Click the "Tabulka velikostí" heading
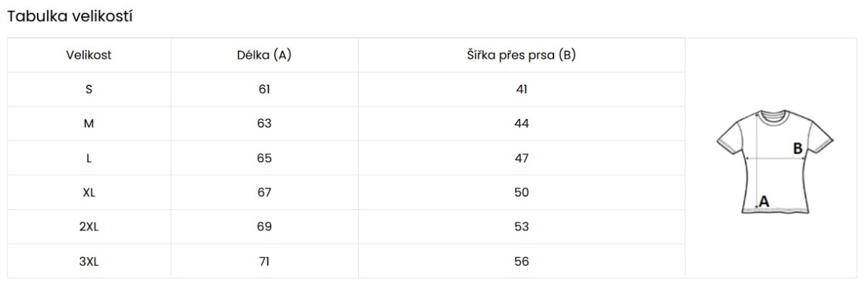 (x=69, y=16)
